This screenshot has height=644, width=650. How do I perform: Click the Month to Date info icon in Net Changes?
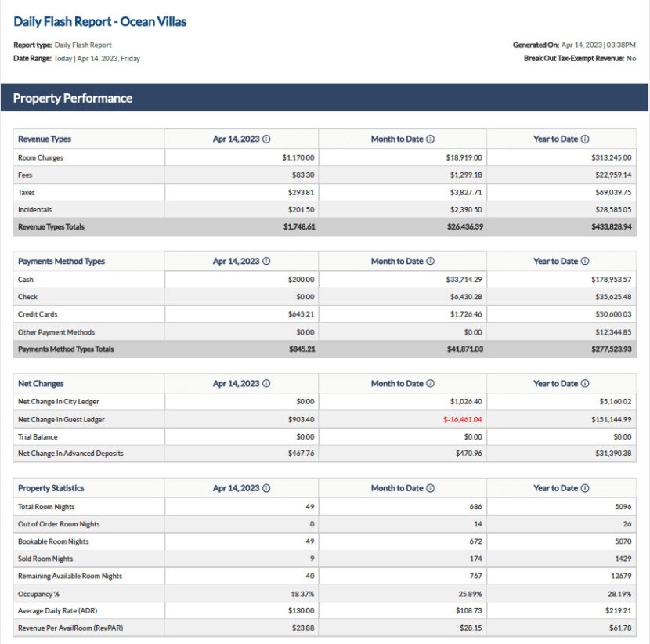pyautogui.click(x=431, y=383)
